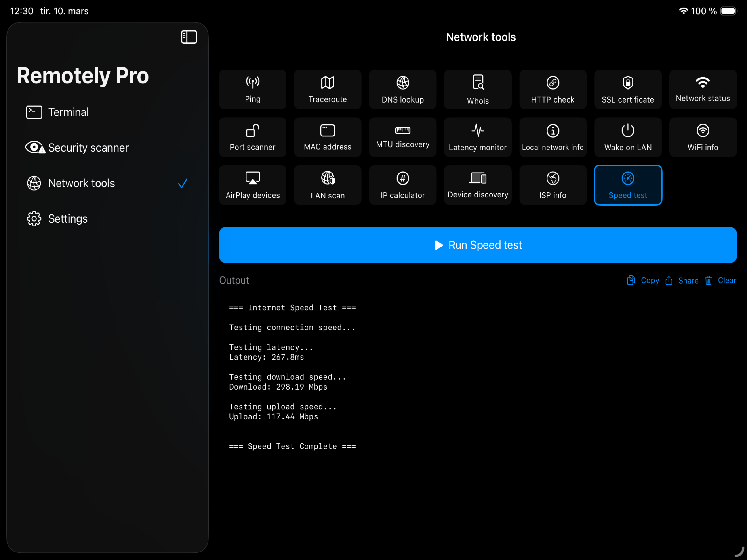The image size is (747, 560).
Task: Tap the WiFi status bar icon
Action: coord(683,11)
